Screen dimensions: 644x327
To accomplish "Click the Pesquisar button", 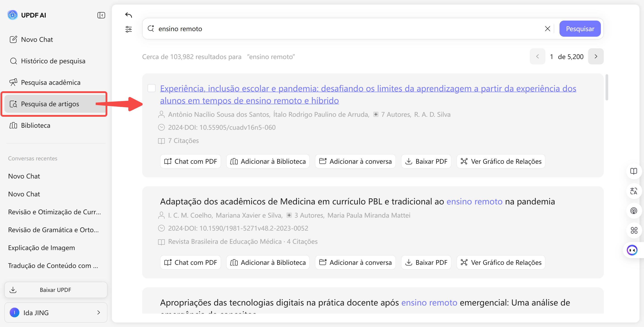I will click(580, 29).
